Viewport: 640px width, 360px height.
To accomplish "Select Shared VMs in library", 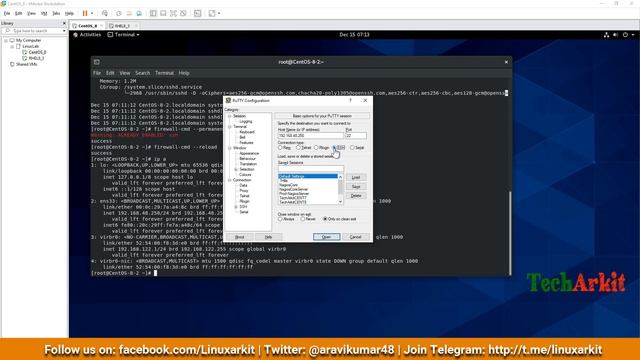I will 26,64.
